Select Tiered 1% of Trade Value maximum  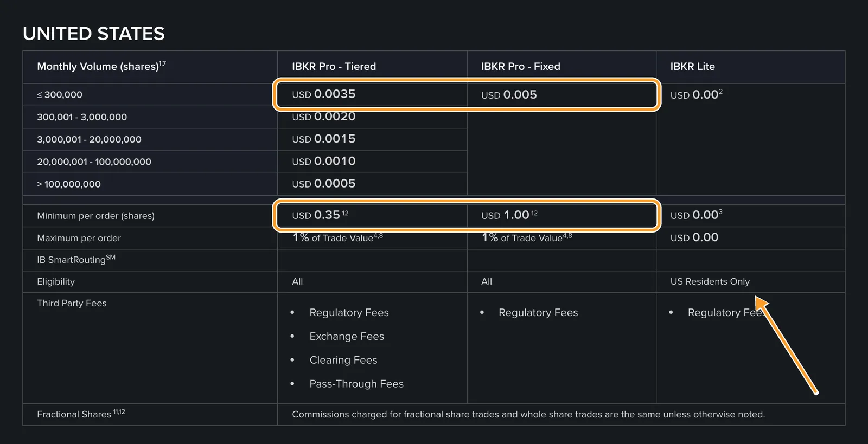[337, 237]
